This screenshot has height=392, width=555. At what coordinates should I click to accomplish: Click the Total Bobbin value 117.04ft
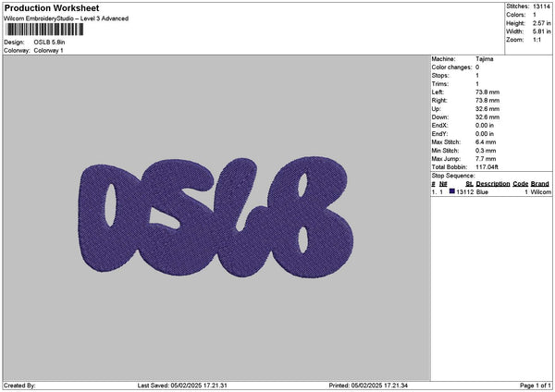coord(487,167)
